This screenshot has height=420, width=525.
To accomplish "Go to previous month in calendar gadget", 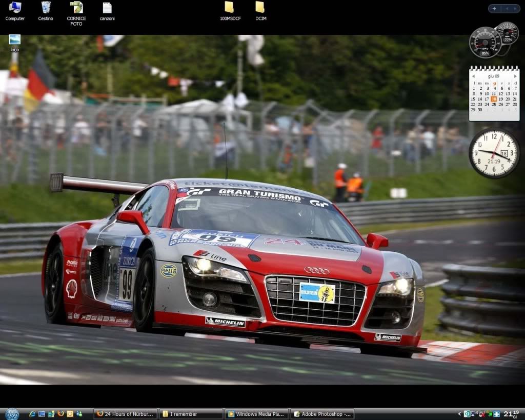I will point(473,76).
